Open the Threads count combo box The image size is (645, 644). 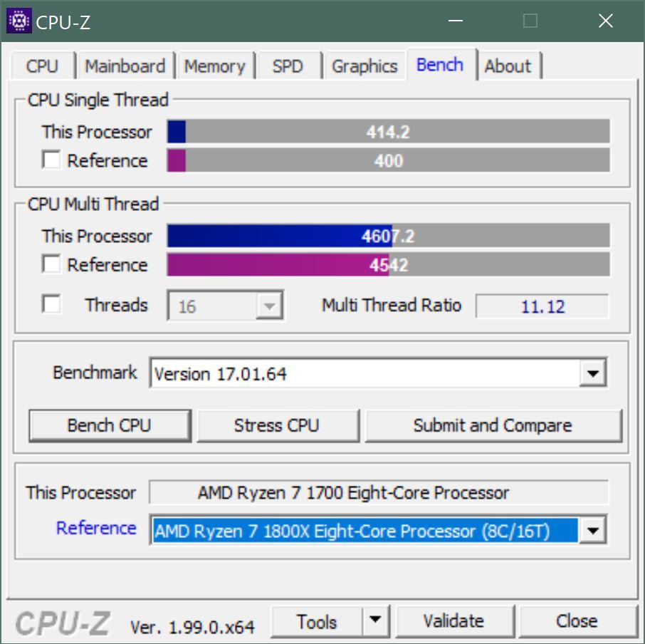(x=225, y=306)
